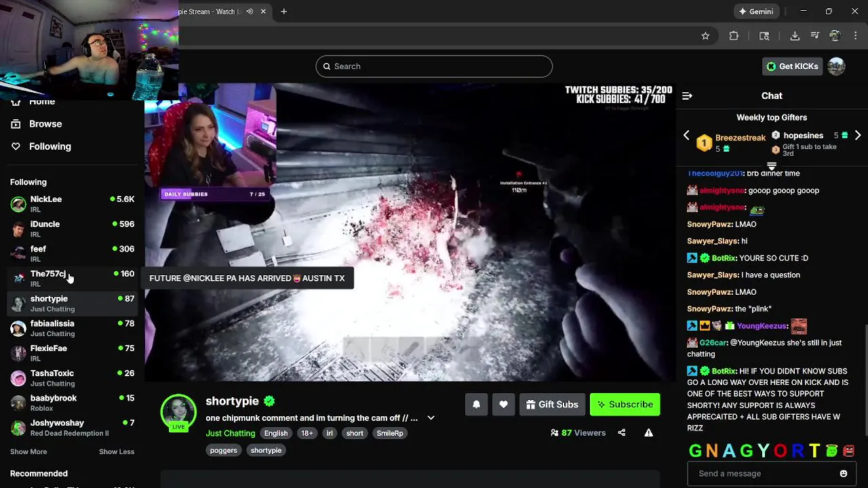Open Gemini in Chrome
The width and height of the screenshot is (868, 488).
click(756, 12)
